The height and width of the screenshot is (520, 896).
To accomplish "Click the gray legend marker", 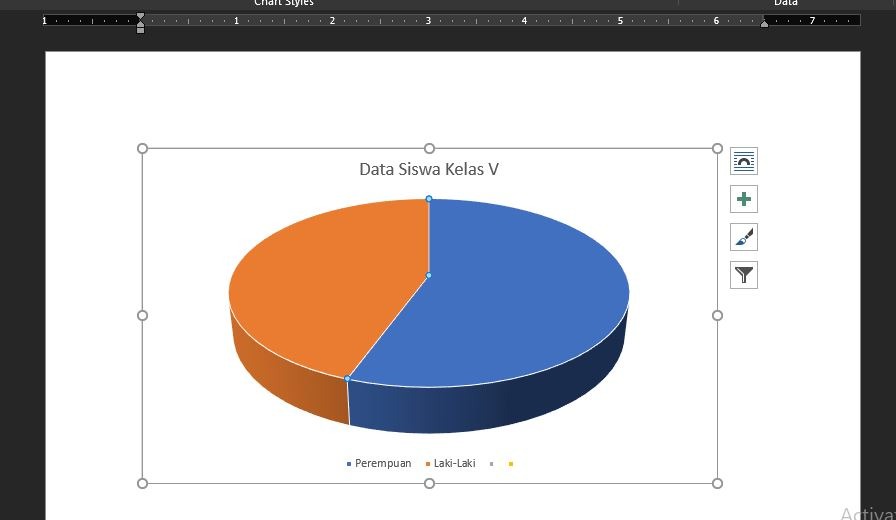I will (491, 464).
